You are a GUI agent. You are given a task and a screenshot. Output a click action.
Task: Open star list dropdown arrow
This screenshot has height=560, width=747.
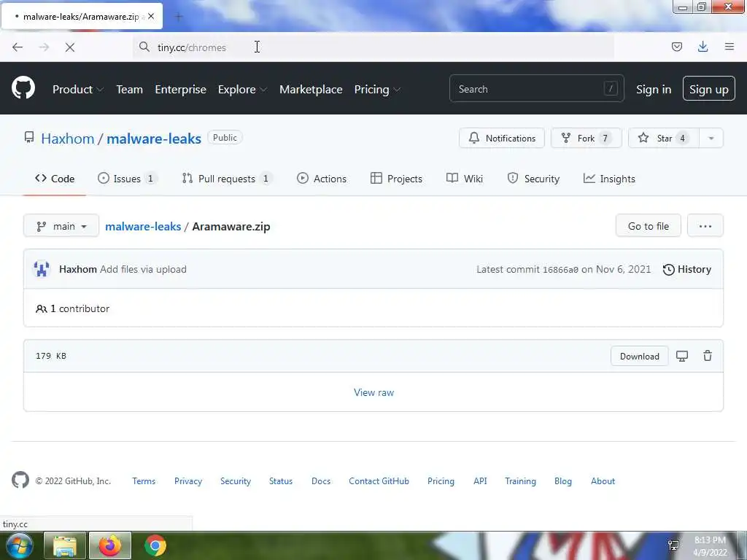point(711,138)
